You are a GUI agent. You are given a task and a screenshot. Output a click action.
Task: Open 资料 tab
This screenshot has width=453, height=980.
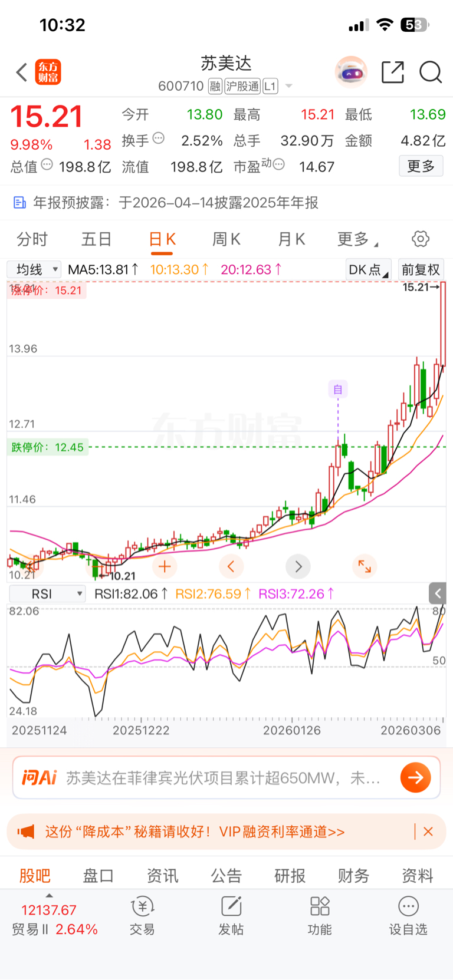pyautogui.click(x=418, y=876)
